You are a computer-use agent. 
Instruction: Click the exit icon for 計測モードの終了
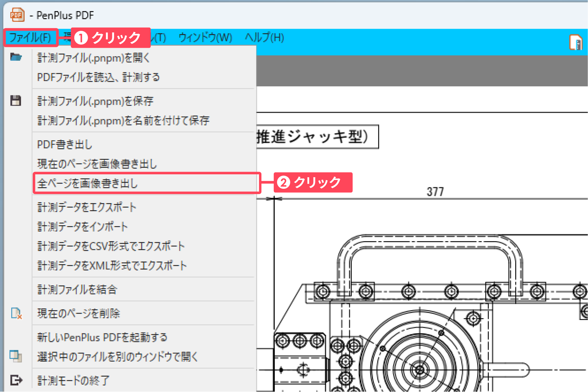[16, 380]
